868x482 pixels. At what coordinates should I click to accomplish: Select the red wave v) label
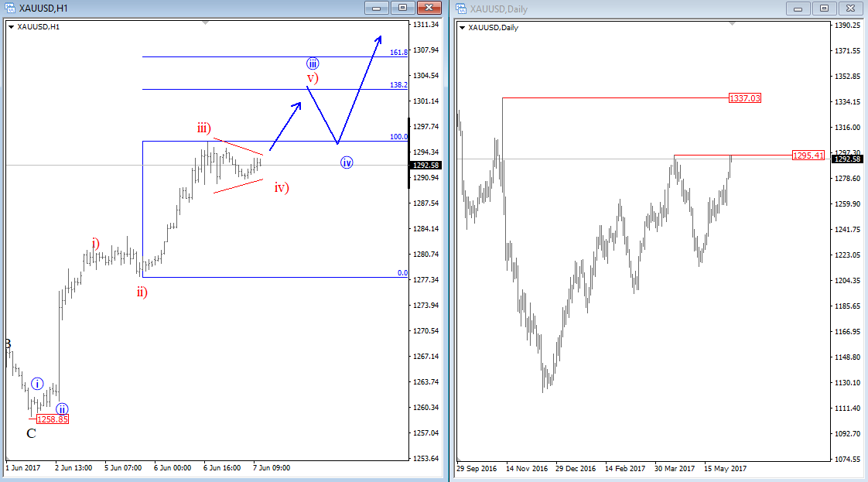click(x=312, y=78)
